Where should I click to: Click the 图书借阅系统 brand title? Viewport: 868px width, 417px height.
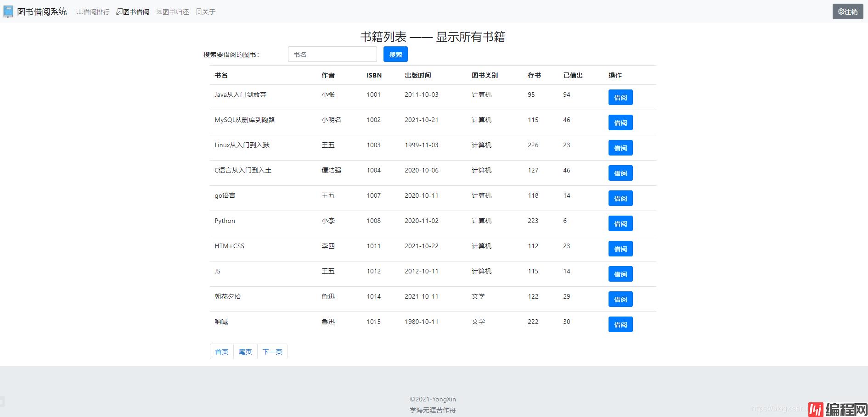point(42,11)
